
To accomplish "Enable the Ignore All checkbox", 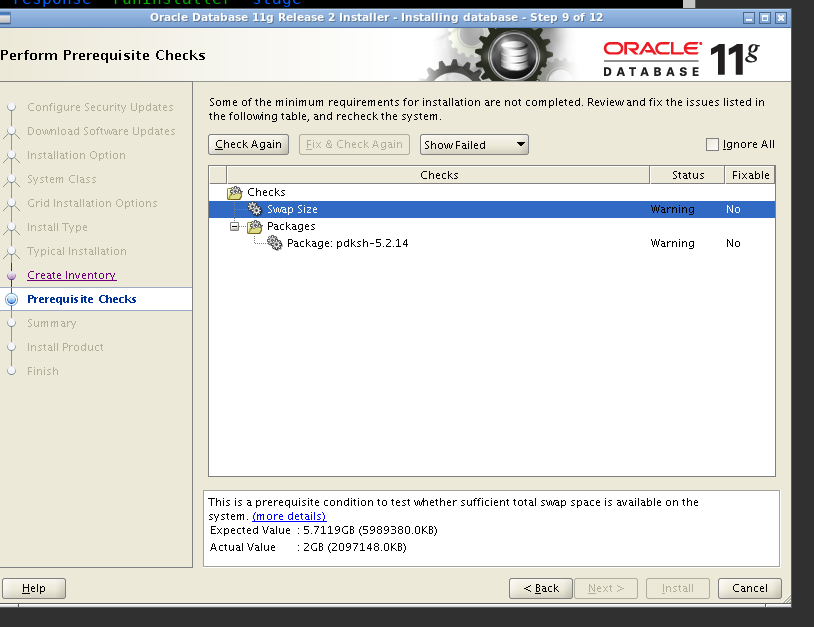I will [712, 144].
